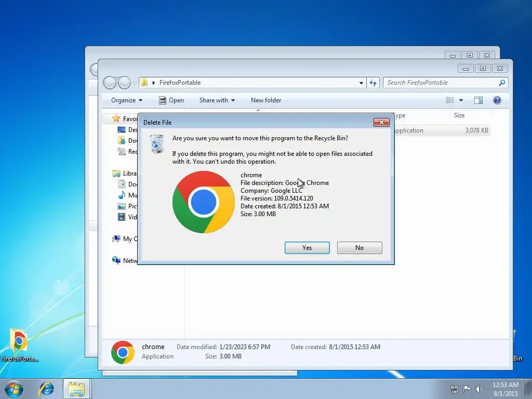Screen dimensions: 532x399
Task: Click the volume speaker tray icon
Action: (x=480, y=389)
